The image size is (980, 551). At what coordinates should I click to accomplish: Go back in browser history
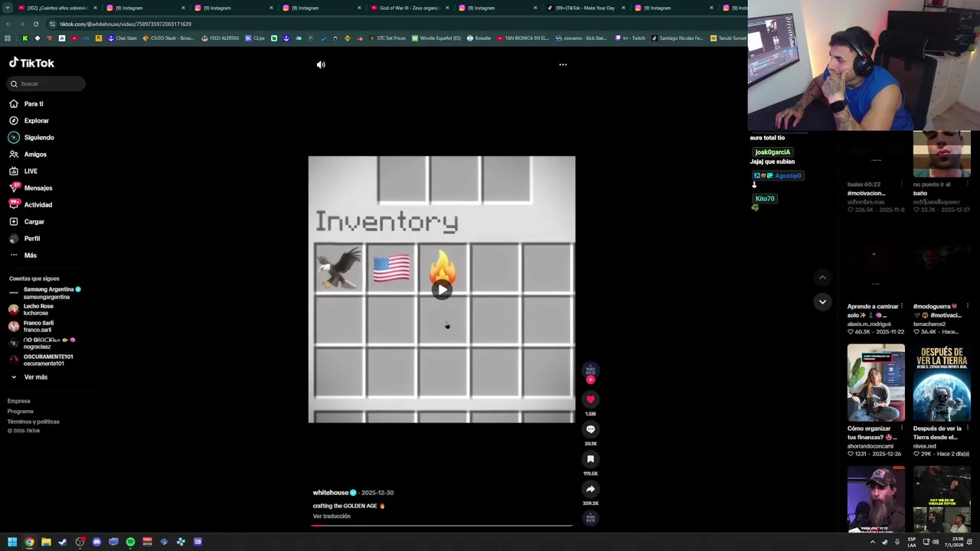click(x=8, y=24)
